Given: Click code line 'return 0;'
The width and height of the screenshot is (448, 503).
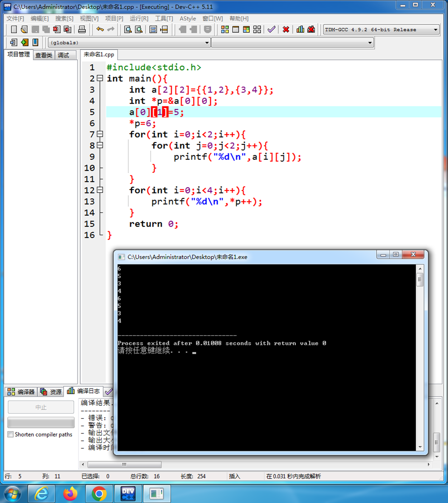Looking at the screenshot, I should [154, 224].
